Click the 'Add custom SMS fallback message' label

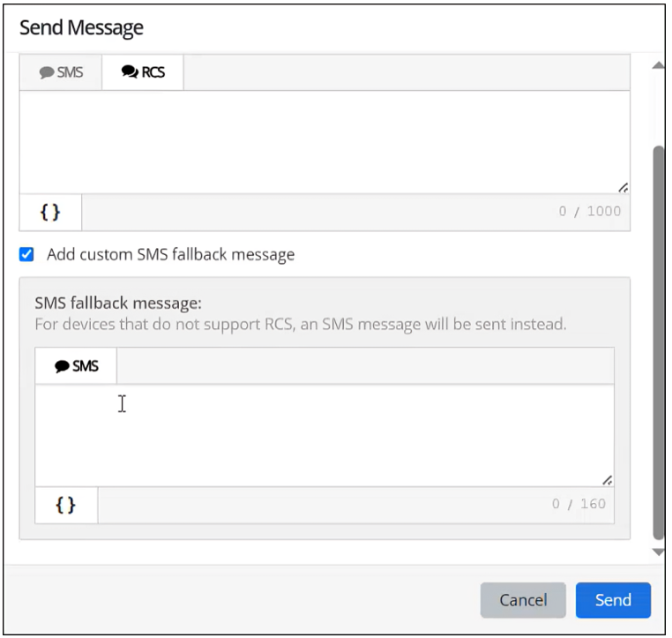point(170,255)
